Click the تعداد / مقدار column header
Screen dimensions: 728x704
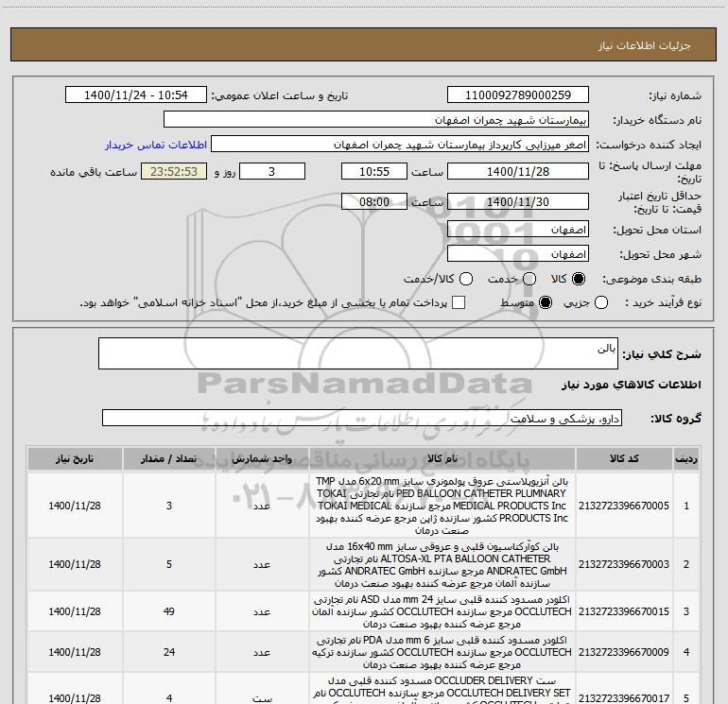(x=169, y=458)
